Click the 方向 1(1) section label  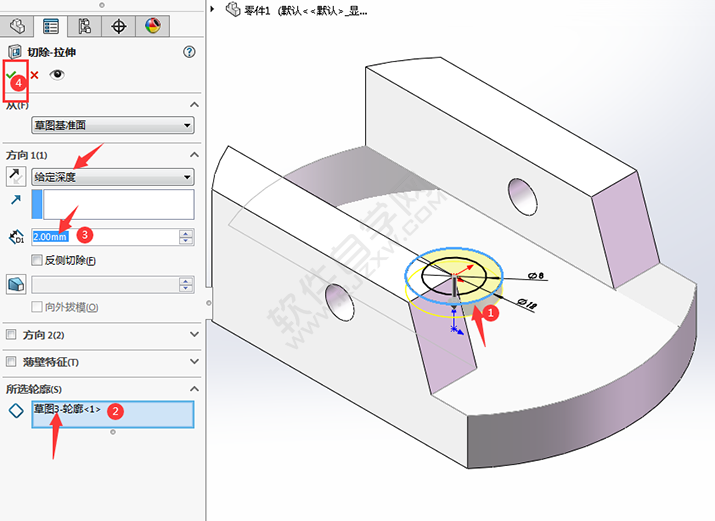click(26, 155)
